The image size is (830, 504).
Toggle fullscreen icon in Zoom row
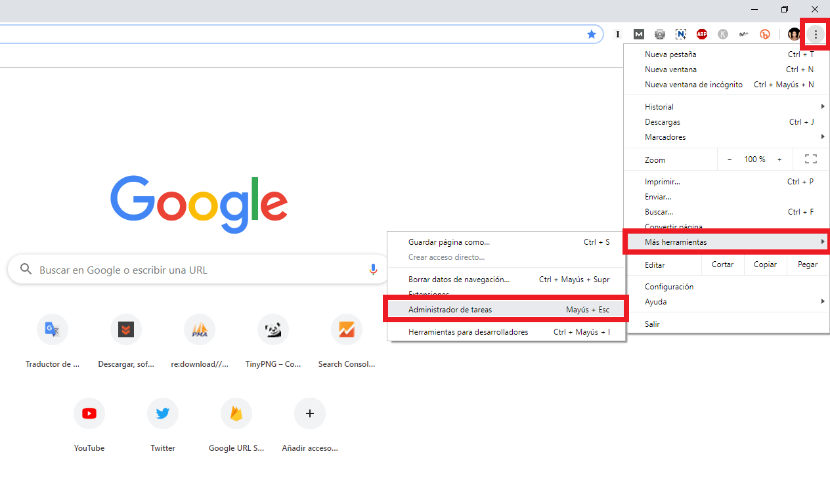click(811, 159)
